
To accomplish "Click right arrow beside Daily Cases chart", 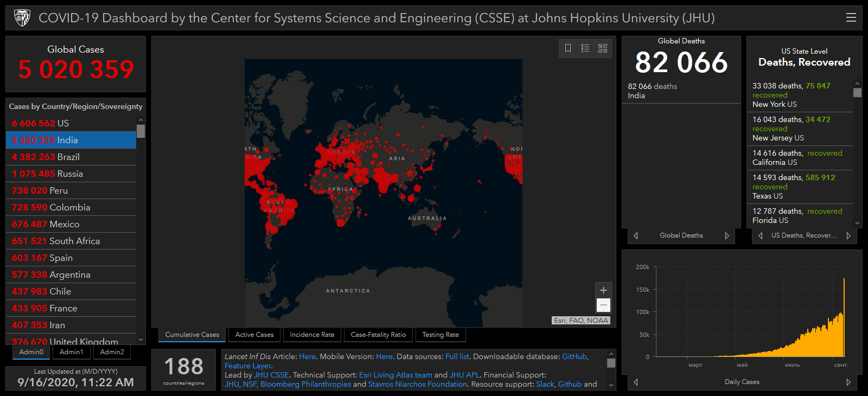I will tap(848, 382).
